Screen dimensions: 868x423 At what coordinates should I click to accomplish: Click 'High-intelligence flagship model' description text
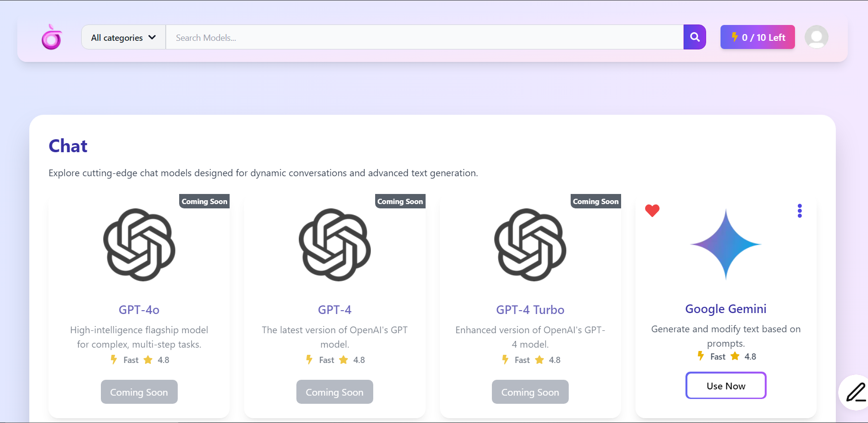(x=139, y=337)
